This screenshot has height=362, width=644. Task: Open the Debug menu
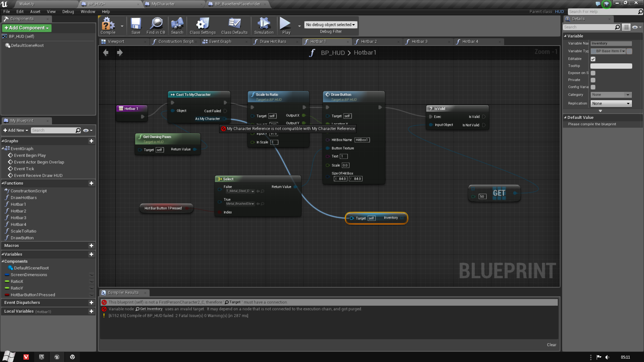68,11
